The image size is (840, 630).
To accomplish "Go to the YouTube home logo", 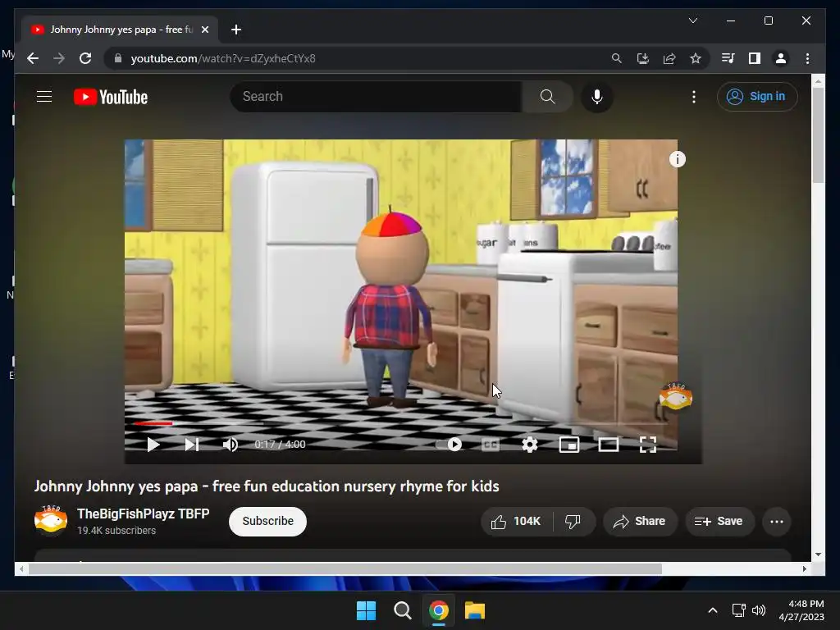I will click(111, 97).
